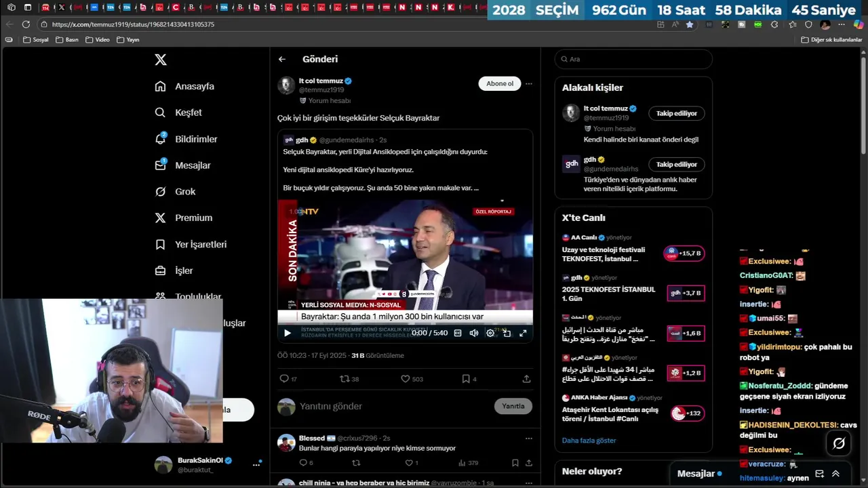Share Blessed's comment
This screenshot has width=868, height=488.
(528, 463)
